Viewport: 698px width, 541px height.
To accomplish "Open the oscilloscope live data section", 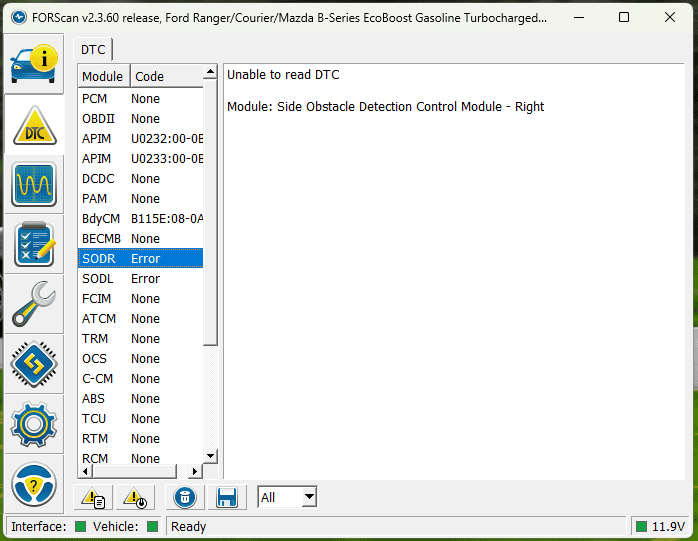I will pyautogui.click(x=34, y=184).
